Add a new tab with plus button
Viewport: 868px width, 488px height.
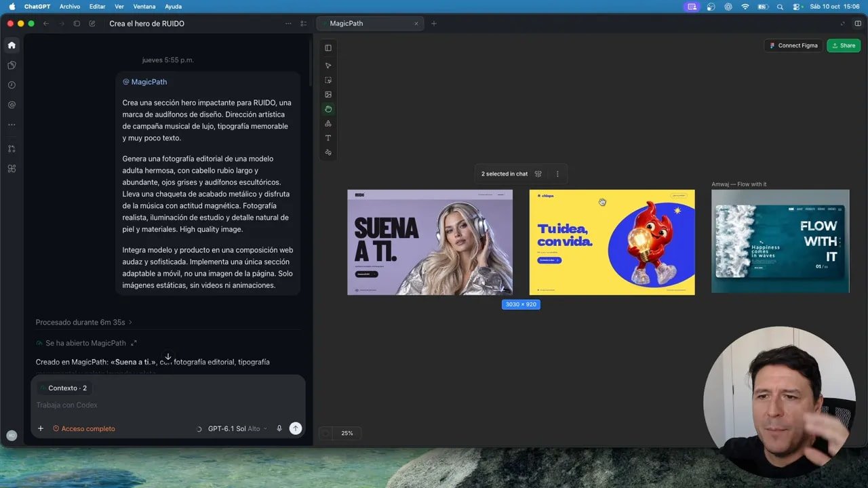434,24
